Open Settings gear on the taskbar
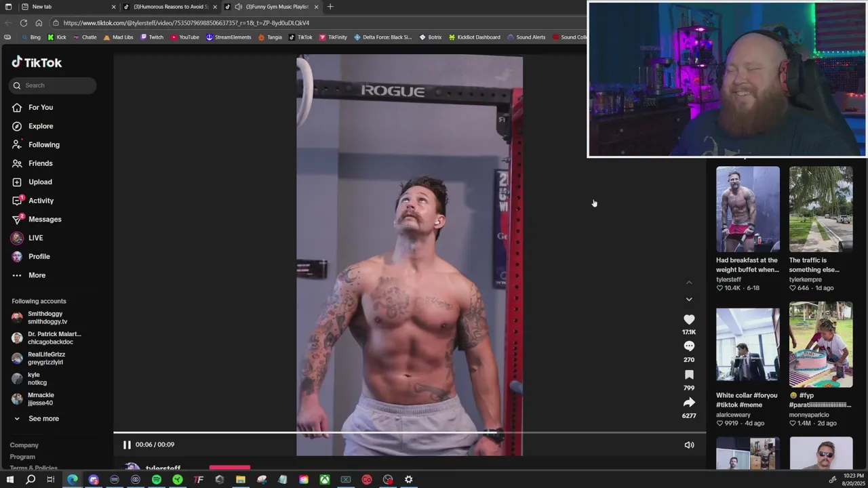Viewport: 868px width, 488px height. tap(409, 480)
